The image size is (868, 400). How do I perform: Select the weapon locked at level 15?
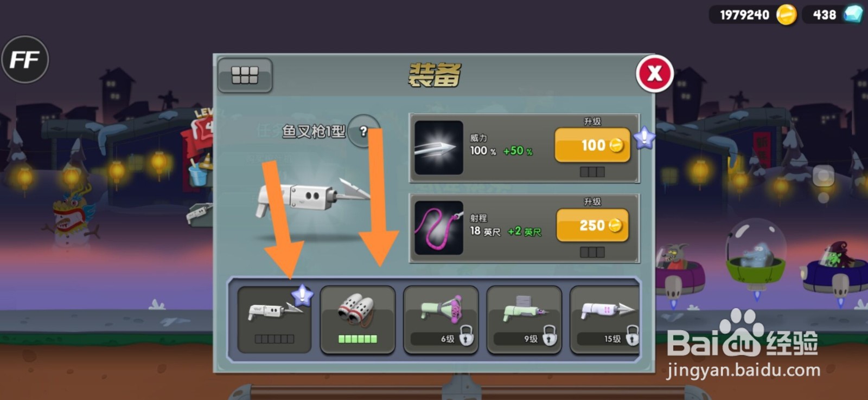click(604, 320)
